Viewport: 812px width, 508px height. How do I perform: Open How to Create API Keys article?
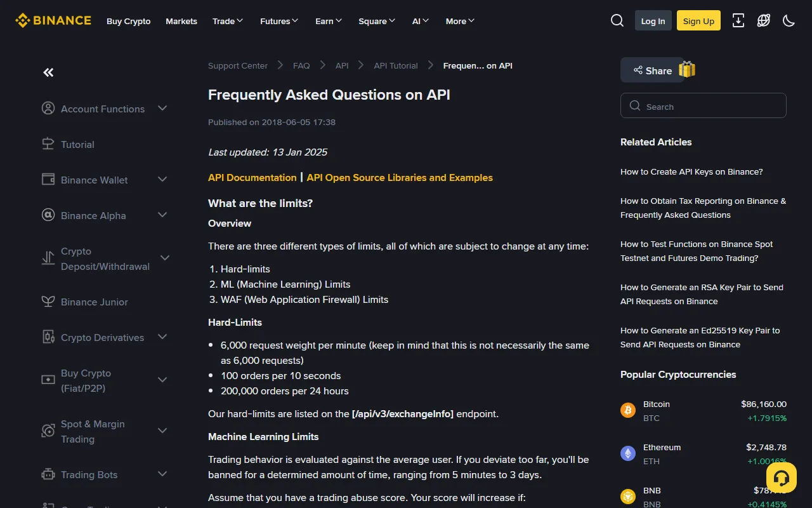tap(691, 171)
